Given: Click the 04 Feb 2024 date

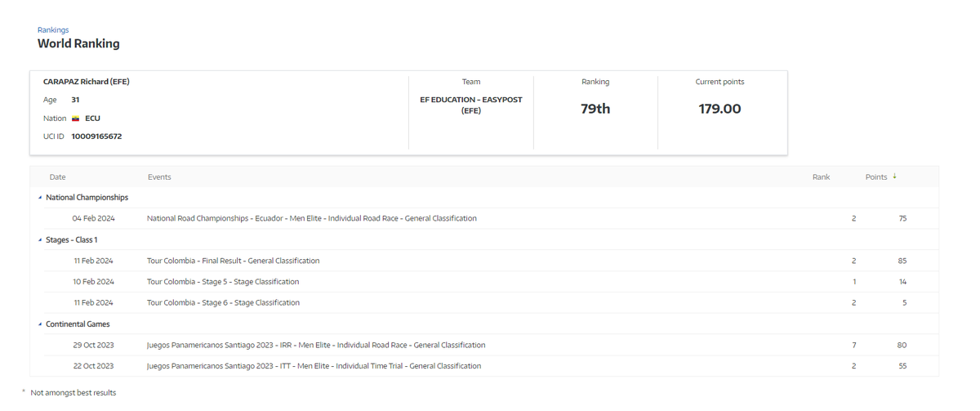Looking at the screenshot, I should (93, 219).
